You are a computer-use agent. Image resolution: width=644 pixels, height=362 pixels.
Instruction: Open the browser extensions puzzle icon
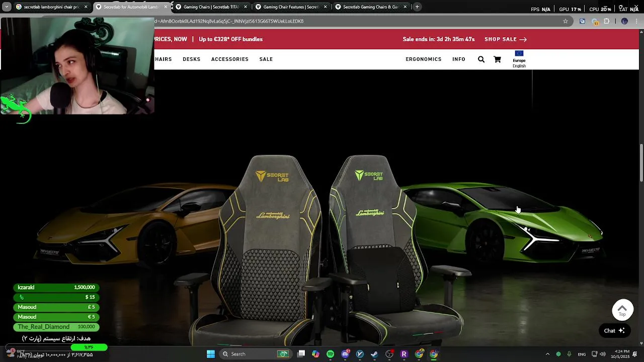pos(606,21)
